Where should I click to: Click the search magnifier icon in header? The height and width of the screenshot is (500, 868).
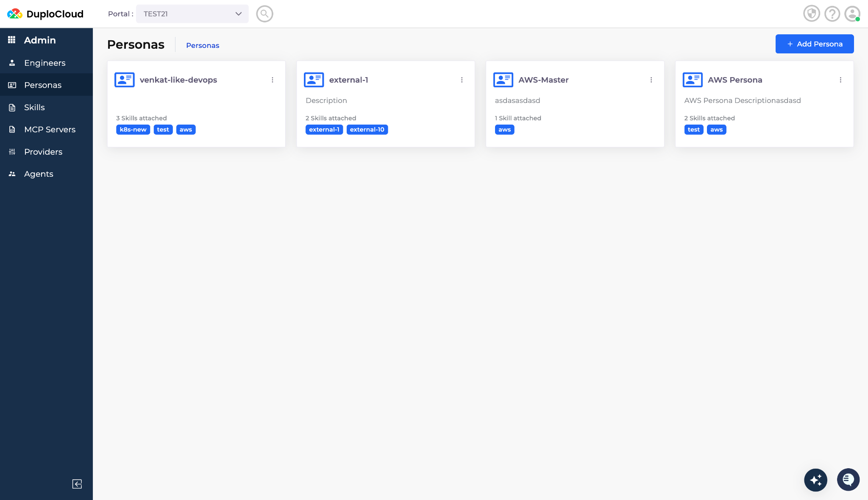coord(264,14)
